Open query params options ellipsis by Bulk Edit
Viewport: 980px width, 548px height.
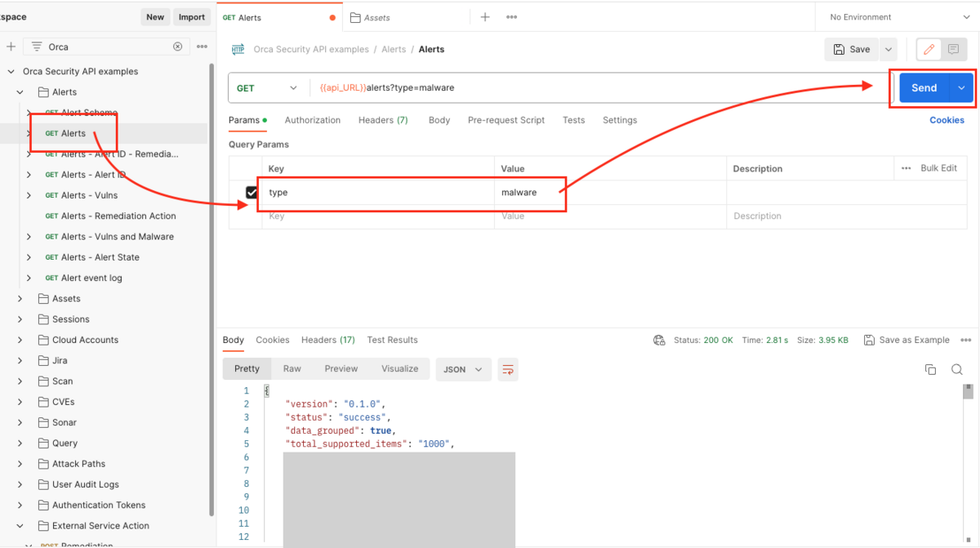pos(906,168)
